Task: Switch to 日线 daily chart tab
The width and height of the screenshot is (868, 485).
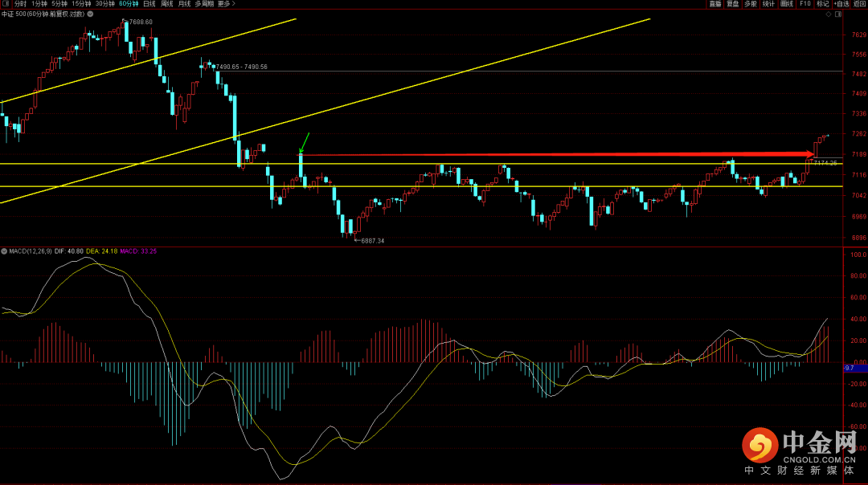Action: coord(149,4)
